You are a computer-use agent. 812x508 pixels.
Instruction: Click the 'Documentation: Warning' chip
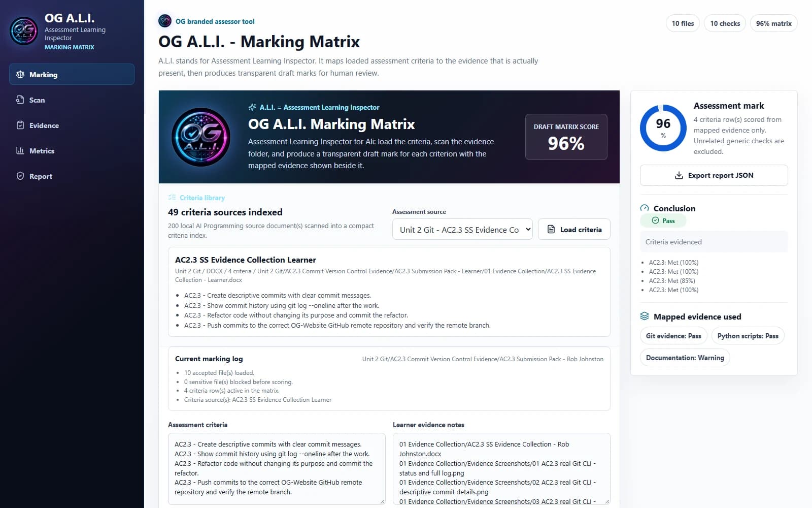click(x=685, y=358)
